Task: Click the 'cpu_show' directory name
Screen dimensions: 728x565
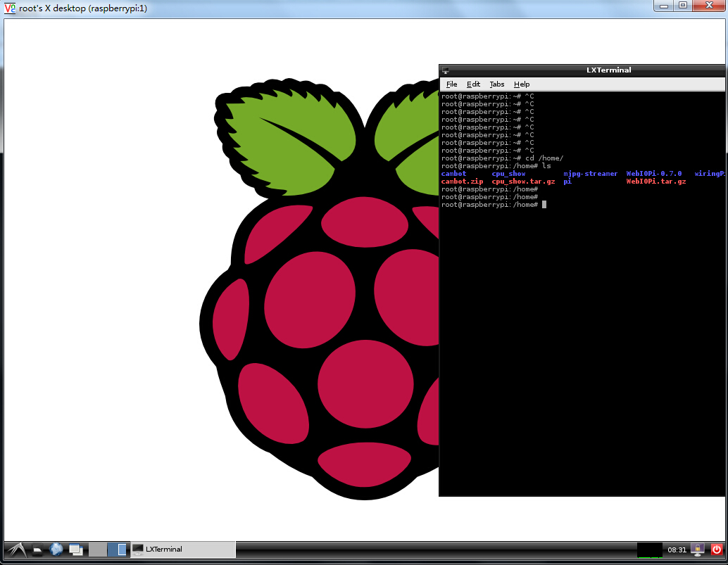Action: 508,174
